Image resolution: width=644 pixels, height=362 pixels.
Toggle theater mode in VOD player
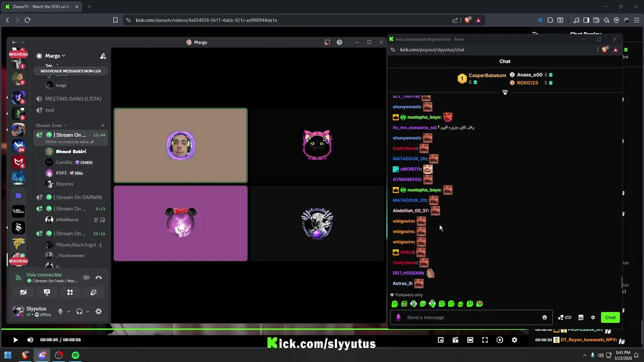470,340
